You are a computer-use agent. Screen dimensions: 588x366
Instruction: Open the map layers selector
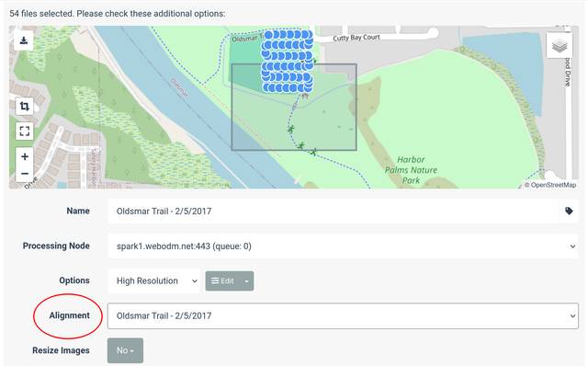coord(560,46)
